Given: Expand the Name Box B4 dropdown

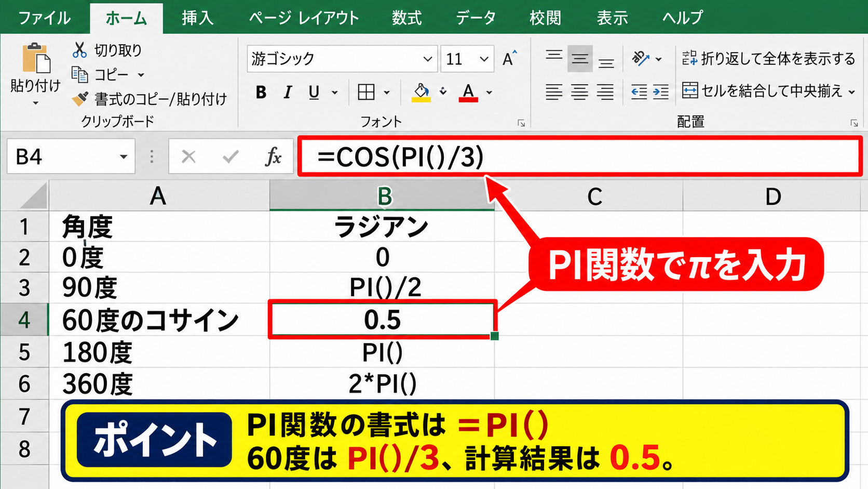Looking at the screenshot, I should tap(124, 156).
